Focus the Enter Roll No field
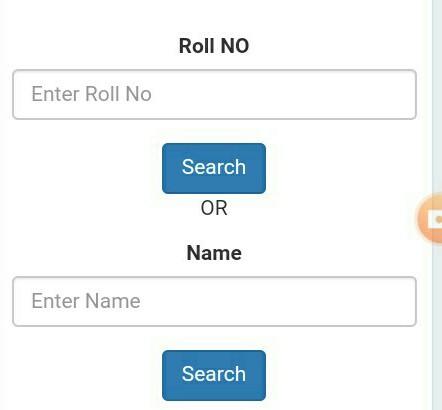This screenshot has width=442, height=410. pyautogui.click(x=214, y=94)
